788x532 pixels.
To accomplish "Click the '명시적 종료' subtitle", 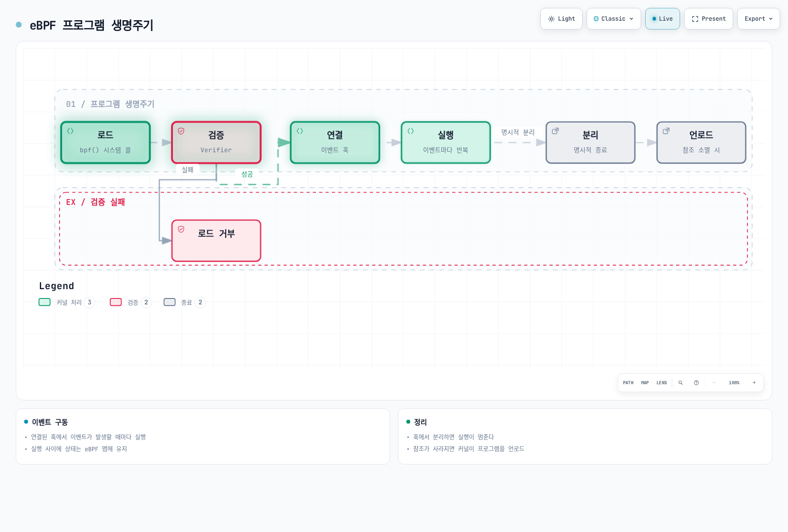I will pos(591,150).
